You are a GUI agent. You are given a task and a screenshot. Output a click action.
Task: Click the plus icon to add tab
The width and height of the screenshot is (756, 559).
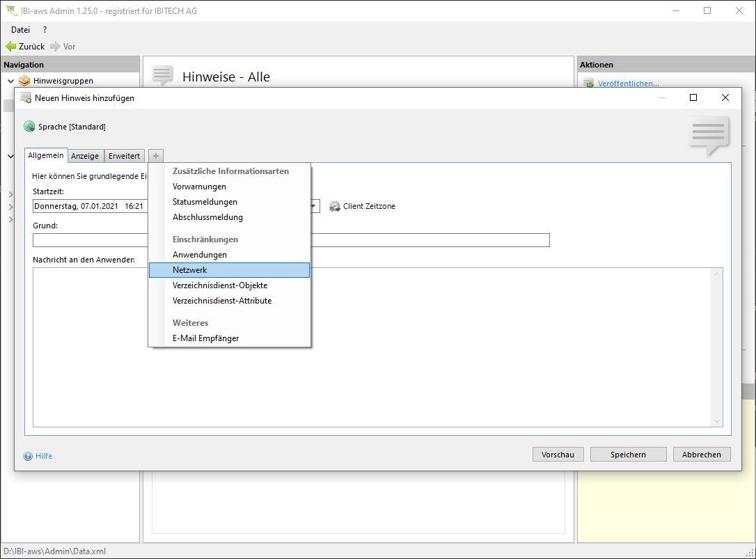pos(156,156)
